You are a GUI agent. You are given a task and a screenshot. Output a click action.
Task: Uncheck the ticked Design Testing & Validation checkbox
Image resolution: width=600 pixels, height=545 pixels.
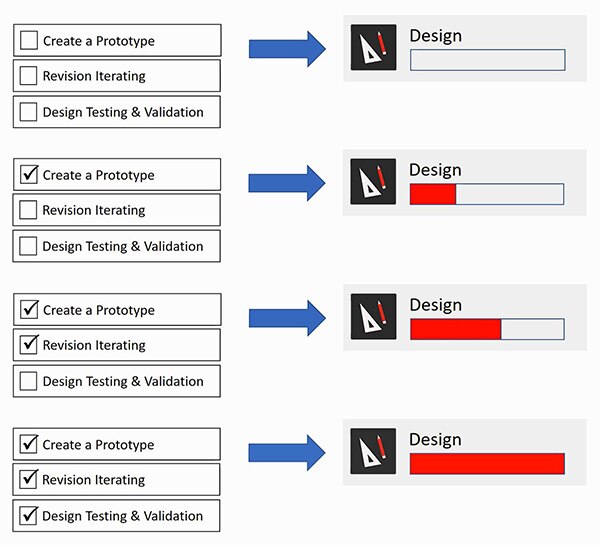(x=29, y=516)
